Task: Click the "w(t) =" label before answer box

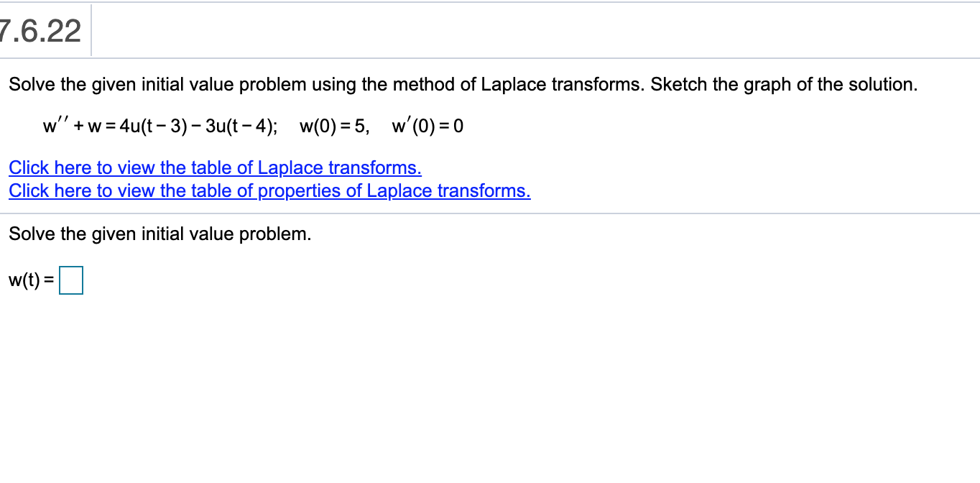Action: (x=32, y=282)
